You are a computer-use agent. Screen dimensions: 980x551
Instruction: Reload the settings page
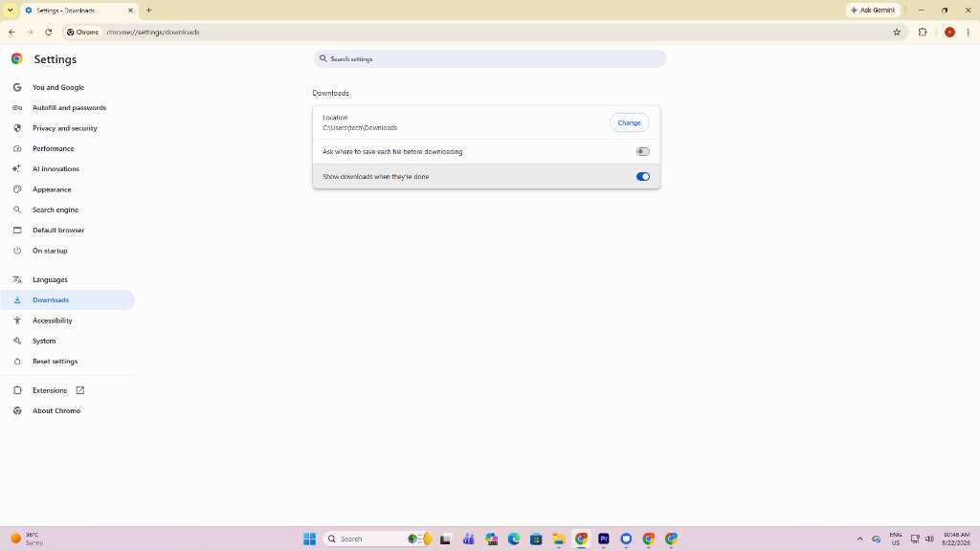tap(48, 32)
